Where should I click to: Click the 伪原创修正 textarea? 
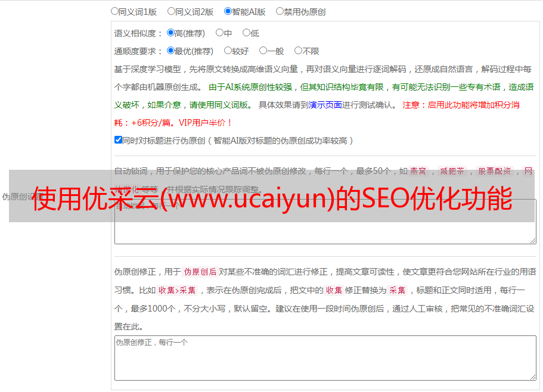point(325,358)
